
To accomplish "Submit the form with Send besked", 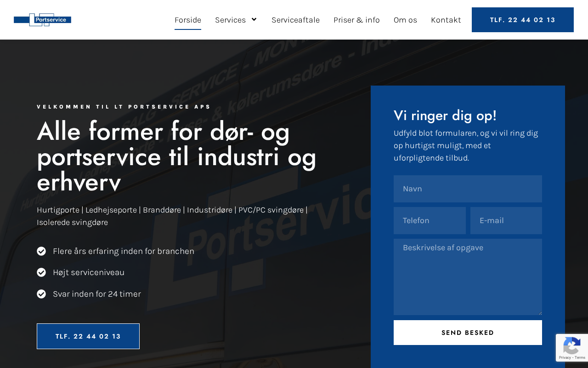I will [468, 333].
